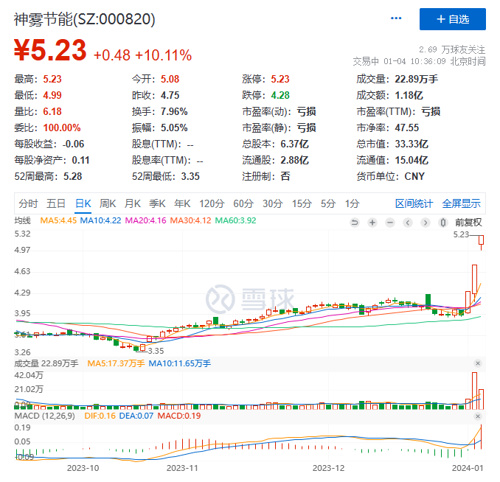Image resolution: width=500 pixels, height=482 pixels.
Task: Click the MACD (12,26,9) indicator label
Action: point(45,416)
